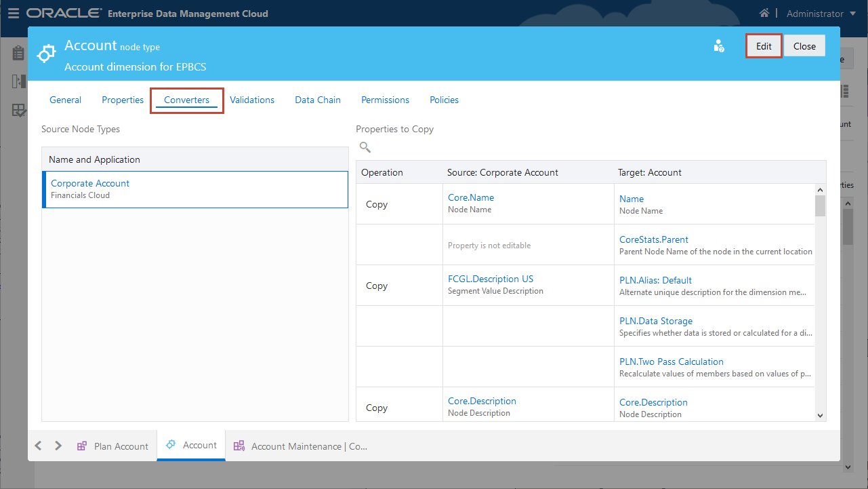Open the Data Chain tab

318,100
